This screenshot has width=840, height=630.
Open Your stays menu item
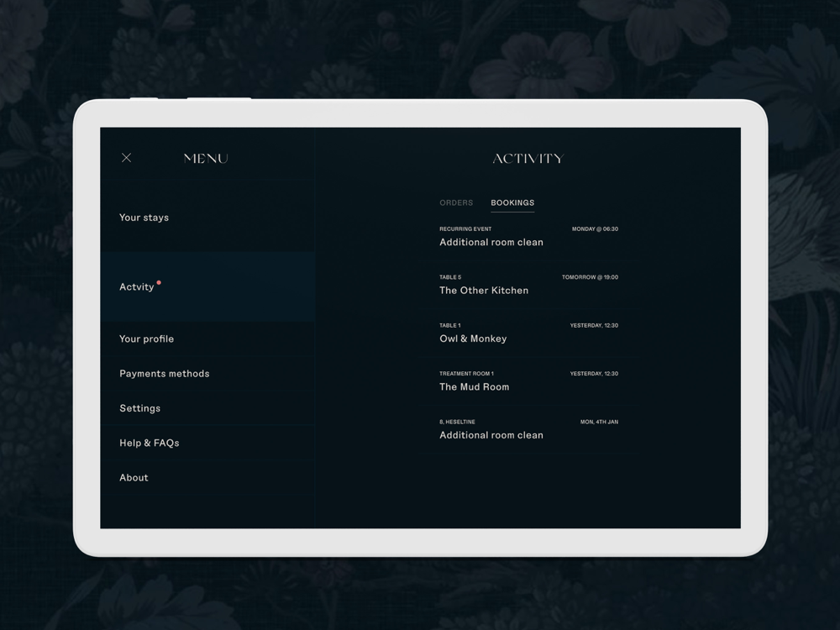pos(207,217)
